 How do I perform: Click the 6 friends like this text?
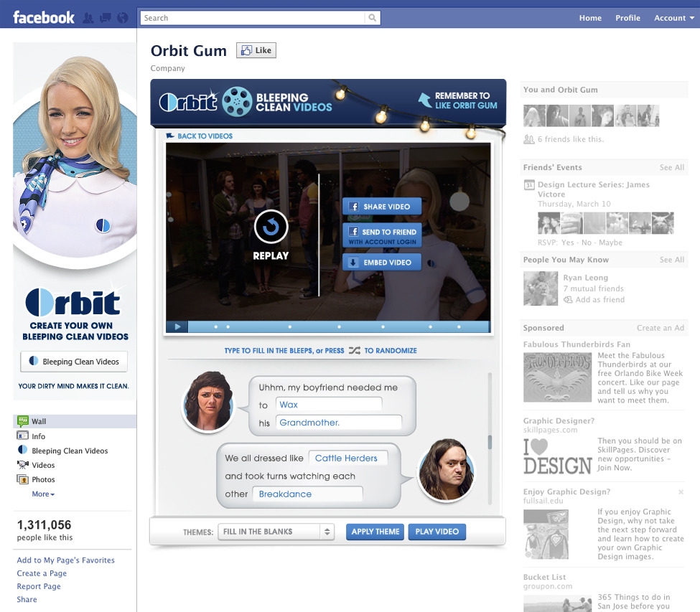pos(571,139)
